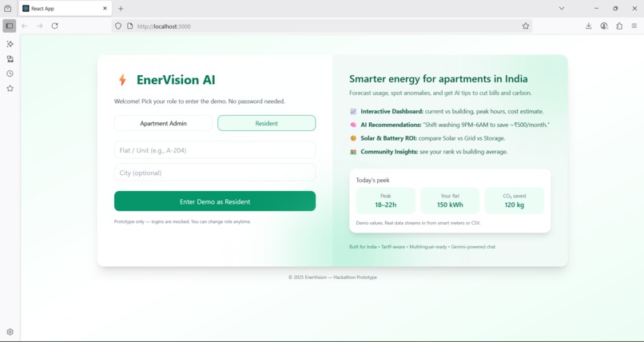644x342 pixels.
Task: Click the Interactive Dashboard chart emoji icon
Action: tap(353, 111)
